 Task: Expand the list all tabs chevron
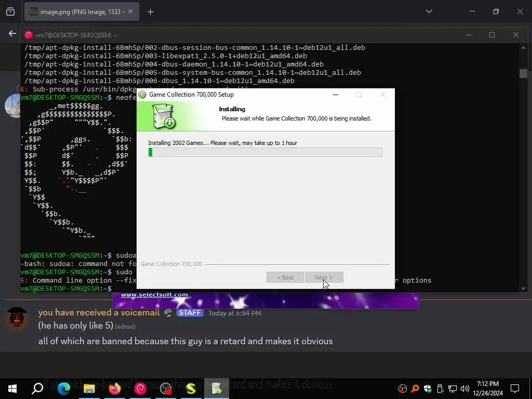[x=429, y=11]
